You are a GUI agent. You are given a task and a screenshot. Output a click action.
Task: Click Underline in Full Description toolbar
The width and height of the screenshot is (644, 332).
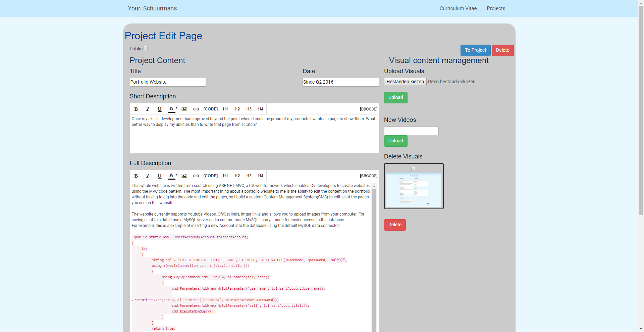(x=159, y=176)
